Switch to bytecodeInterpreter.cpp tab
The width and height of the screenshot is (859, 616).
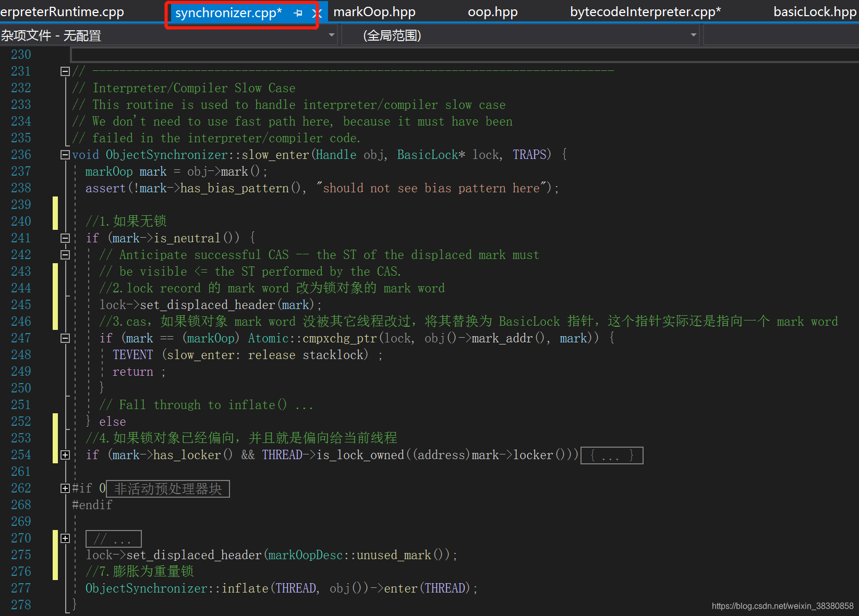pyautogui.click(x=645, y=12)
